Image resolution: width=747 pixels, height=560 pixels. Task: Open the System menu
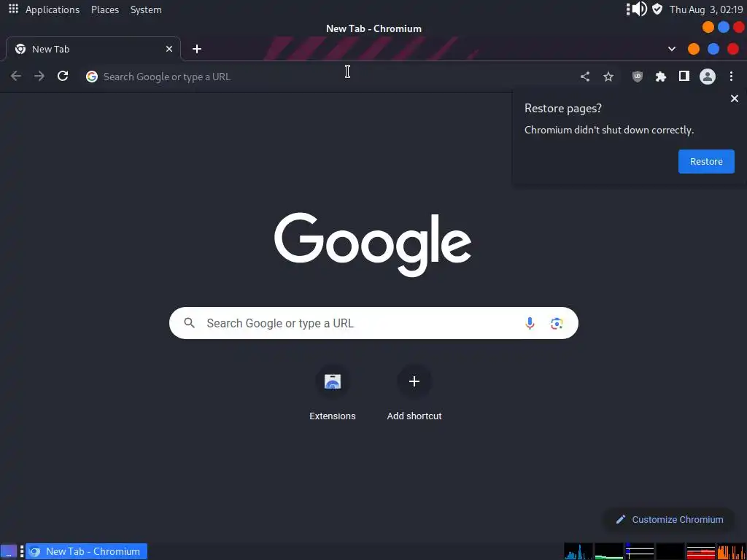point(146,9)
